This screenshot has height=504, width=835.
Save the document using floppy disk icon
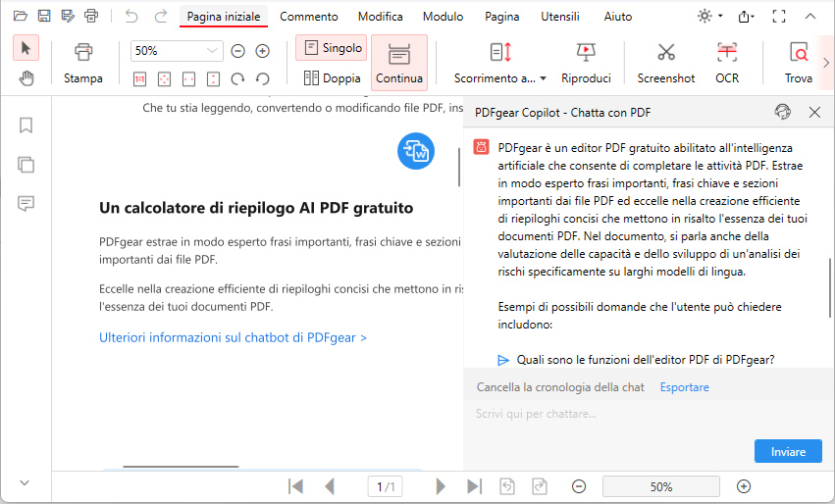[x=44, y=16]
